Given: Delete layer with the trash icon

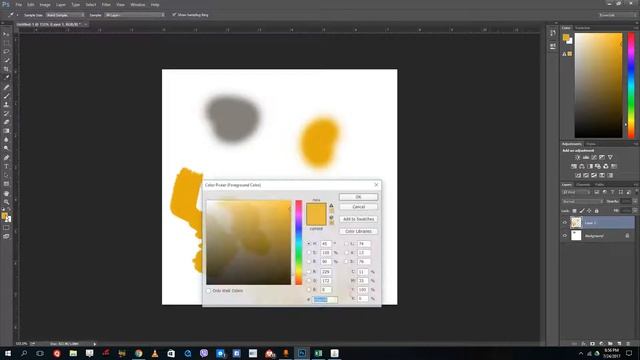Looking at the screenshot, I should [628, 344].
